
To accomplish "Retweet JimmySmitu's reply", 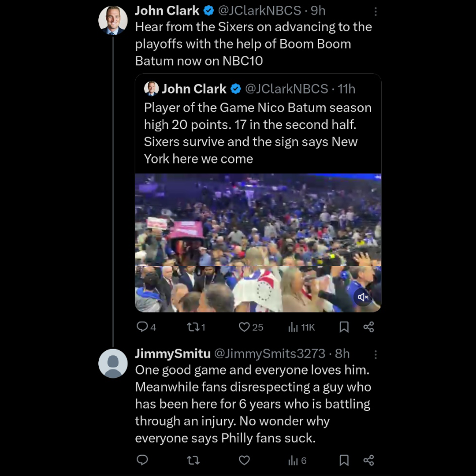I will pyautogui.click(x=193, y=460).
